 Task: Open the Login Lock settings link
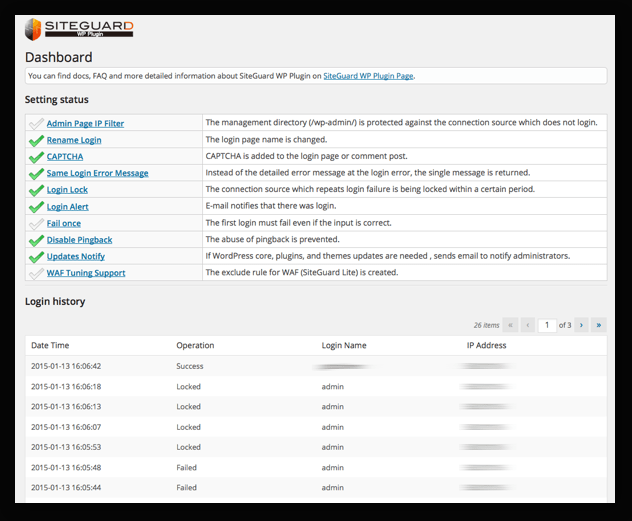pyautogui.click(x=67, y=190)
